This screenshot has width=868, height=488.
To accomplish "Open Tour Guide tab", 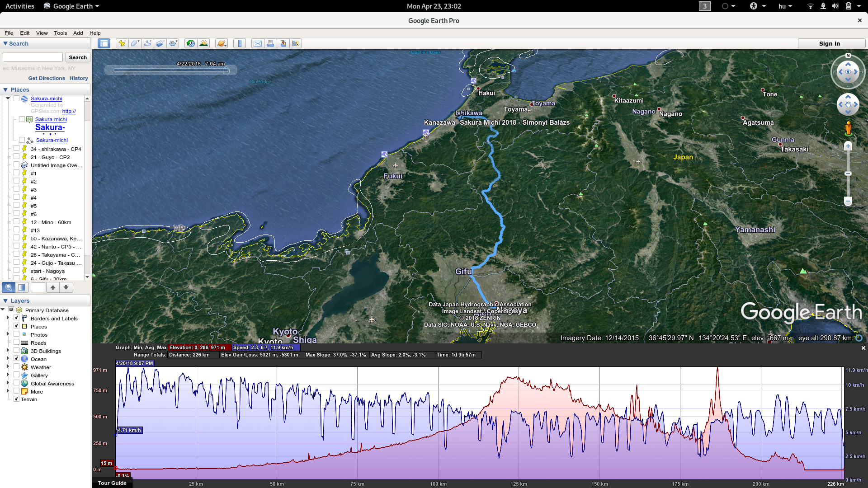I will 112,483.
